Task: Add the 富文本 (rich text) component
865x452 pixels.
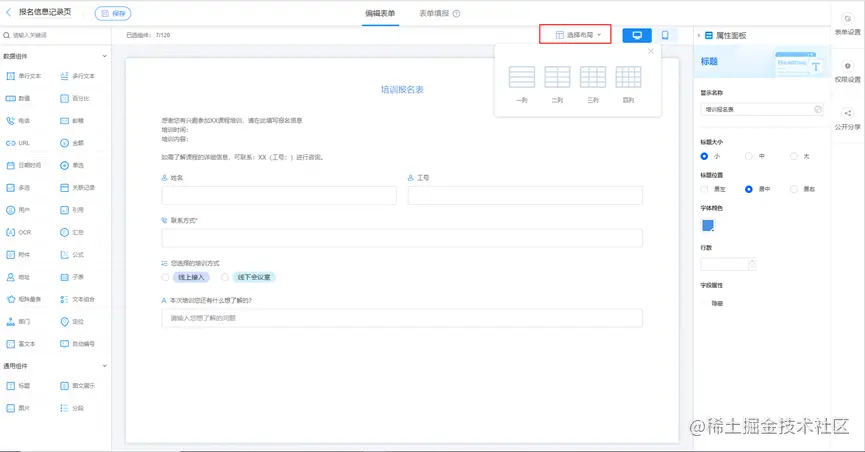Action: [x=20, y=344]
